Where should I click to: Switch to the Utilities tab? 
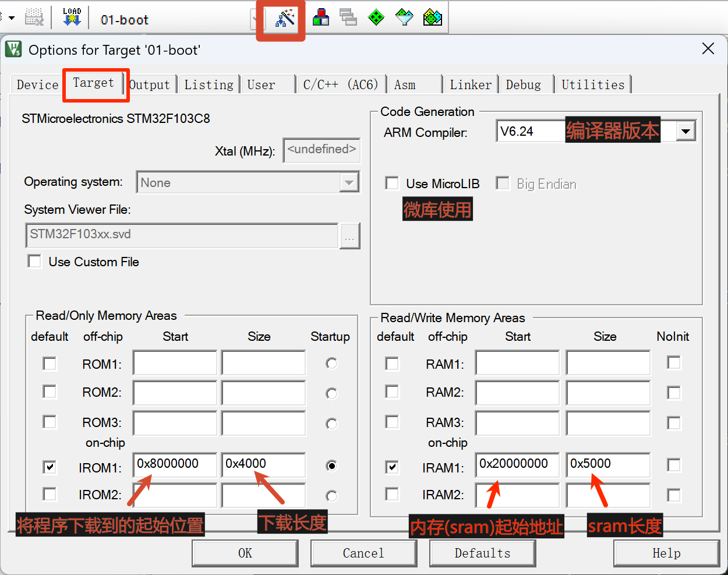point(593,84)
